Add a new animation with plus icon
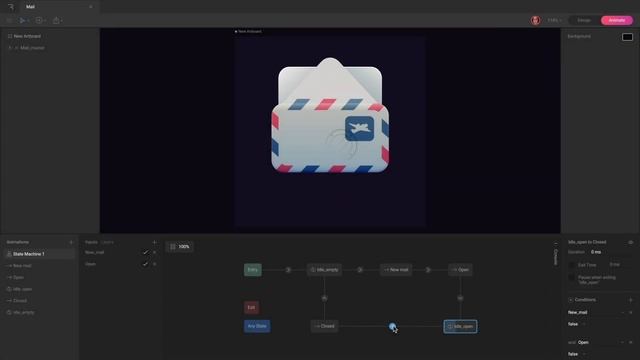The height and width of the screenshot is (360, 640). point(71,242)
